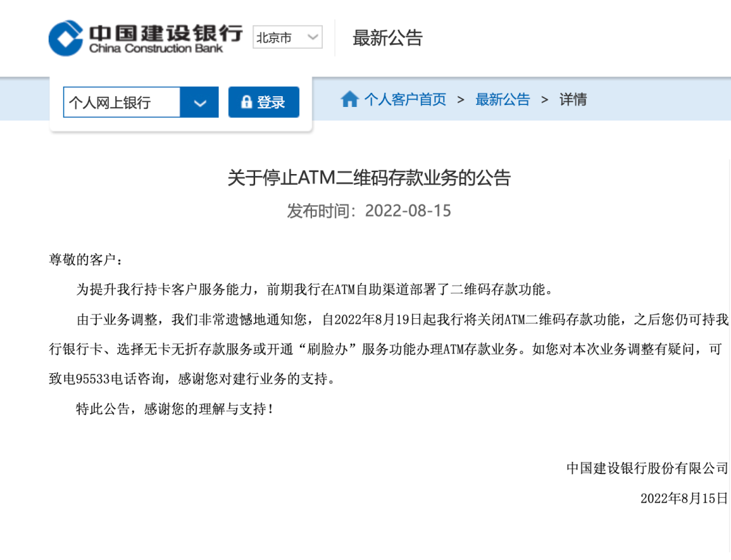
Task: Click the line with hotline 95533
Action: click(192, 379)
